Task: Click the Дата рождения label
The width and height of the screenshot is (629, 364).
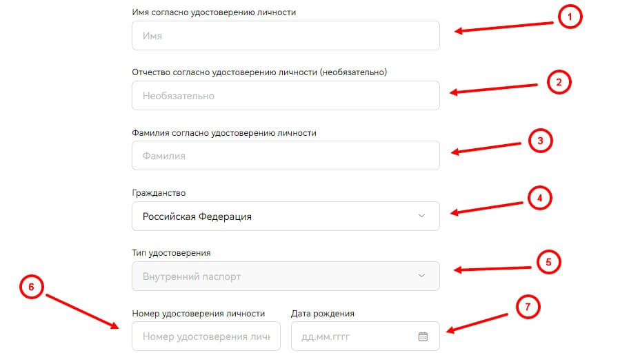Action: [x=323, y=313]
